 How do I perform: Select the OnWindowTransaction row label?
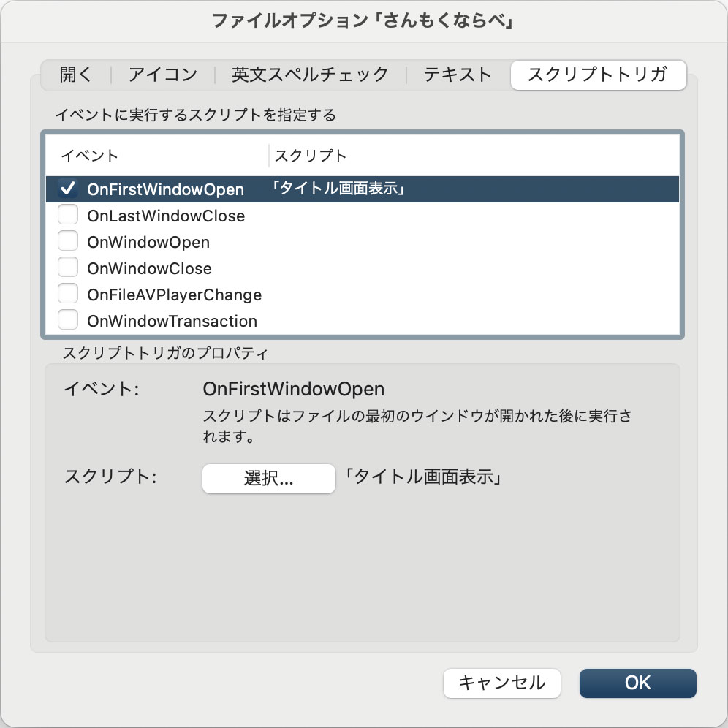pyautogui.click(x=172, y=322)
